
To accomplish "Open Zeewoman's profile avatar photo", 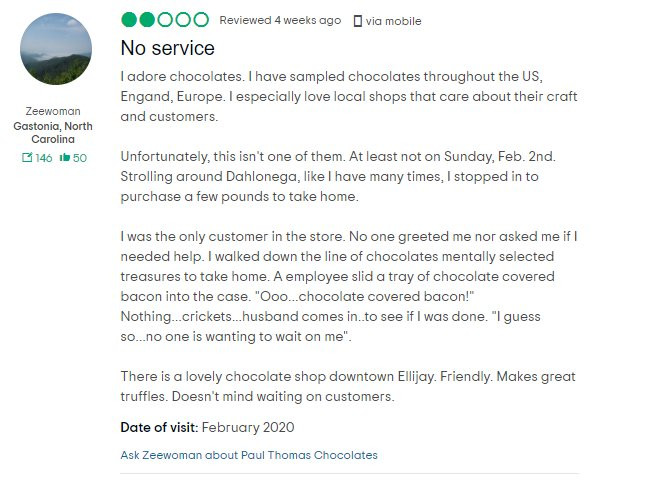I will coord(56,50).
